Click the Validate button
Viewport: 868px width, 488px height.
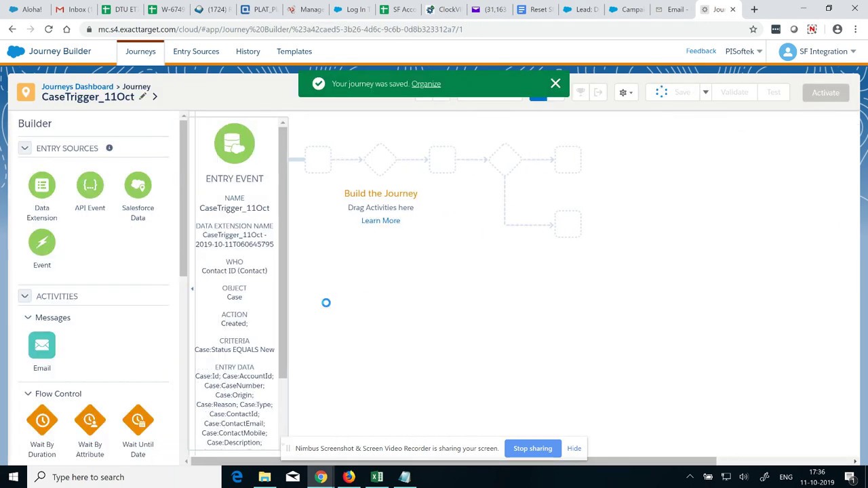(x=734, y=92)
